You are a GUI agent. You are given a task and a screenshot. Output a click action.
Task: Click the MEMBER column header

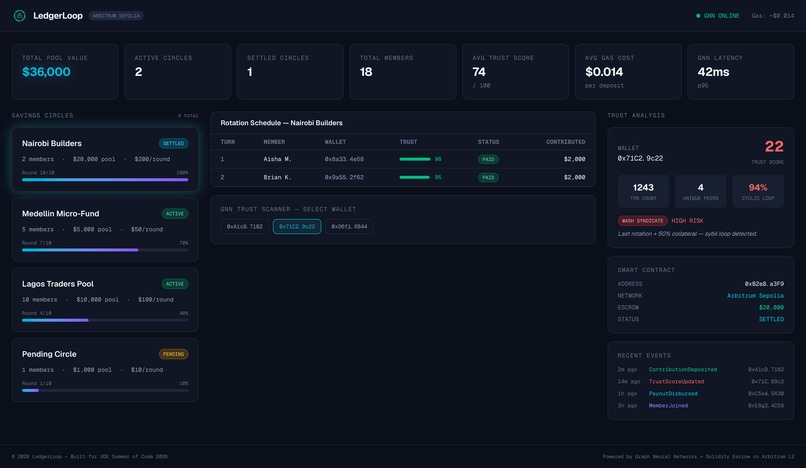click(x=274, y=142)
